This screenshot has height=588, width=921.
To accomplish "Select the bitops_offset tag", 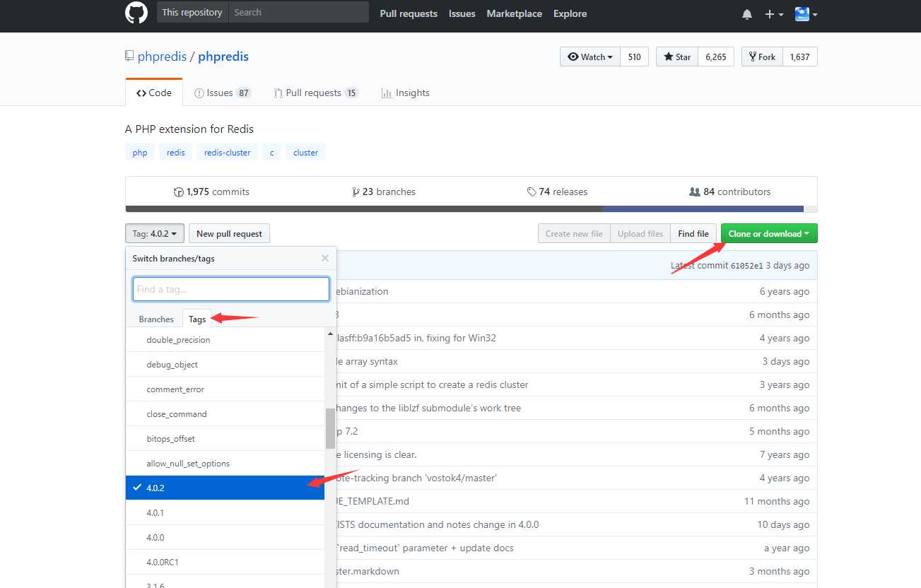I will (x=225, y=439).
